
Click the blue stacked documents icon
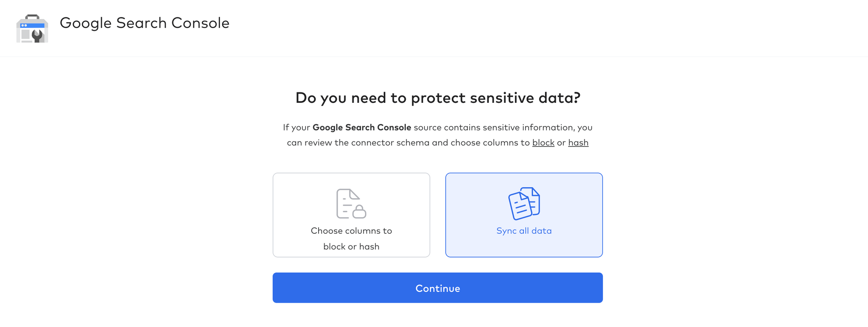(x=524, y=203)
